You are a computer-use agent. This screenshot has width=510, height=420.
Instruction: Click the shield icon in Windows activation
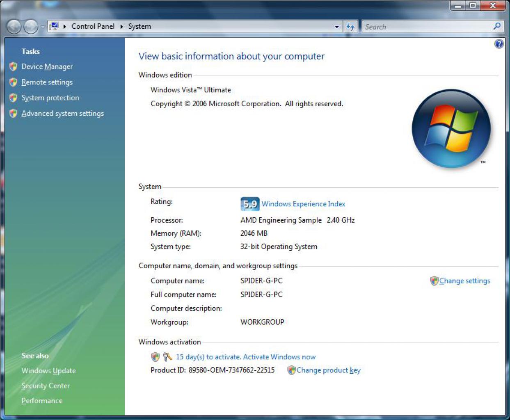(x=155, y=357)
